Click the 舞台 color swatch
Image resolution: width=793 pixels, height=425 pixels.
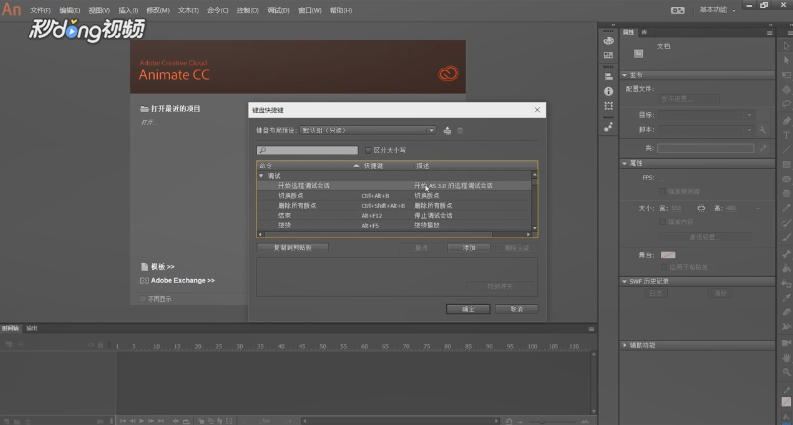coord(668,255)
